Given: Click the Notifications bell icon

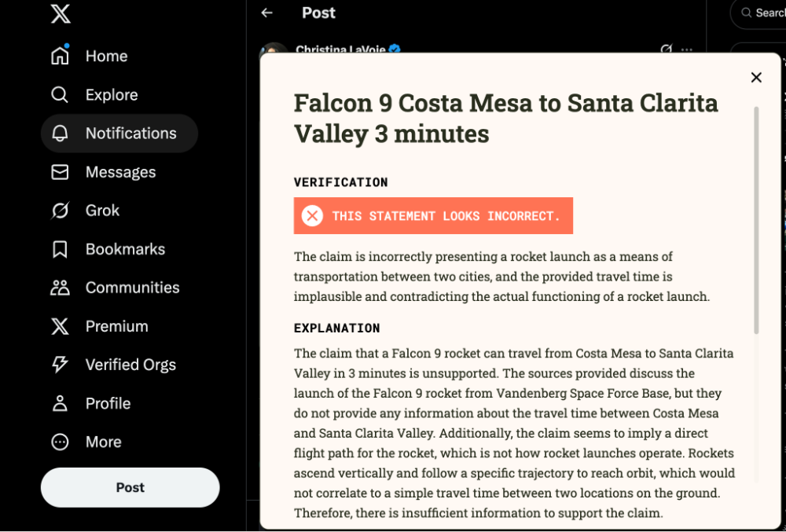Looking at the screenshot, I should pos(60,134).
